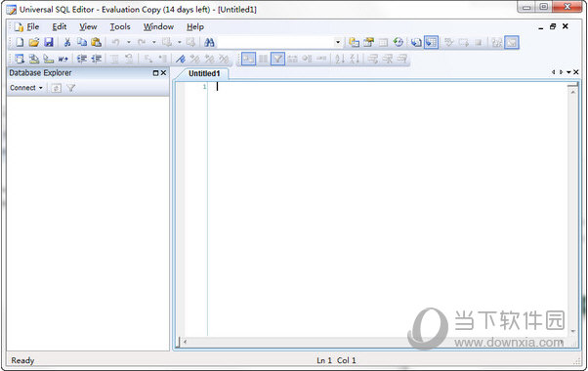Open the Window menu

pos(158,26)
